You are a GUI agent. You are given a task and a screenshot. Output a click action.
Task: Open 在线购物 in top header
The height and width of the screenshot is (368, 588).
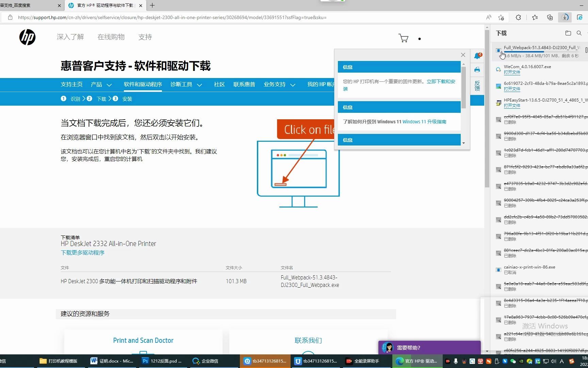pos(111,37)
